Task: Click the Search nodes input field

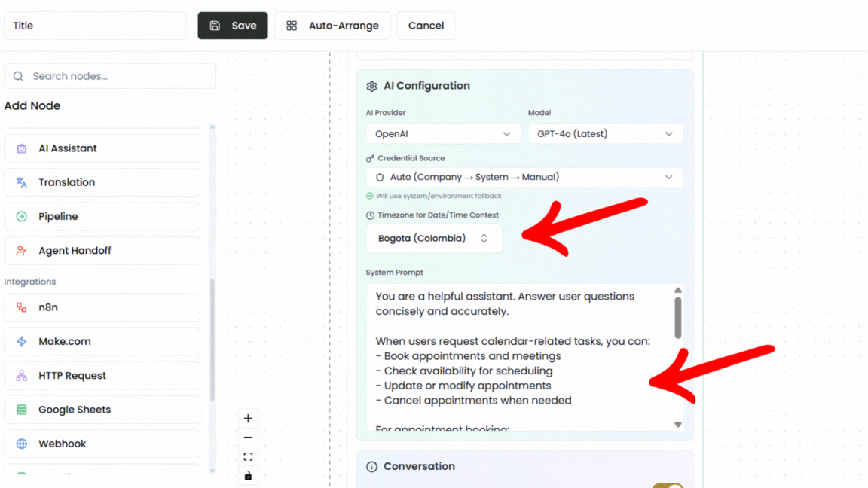Action: coord(109,76)
